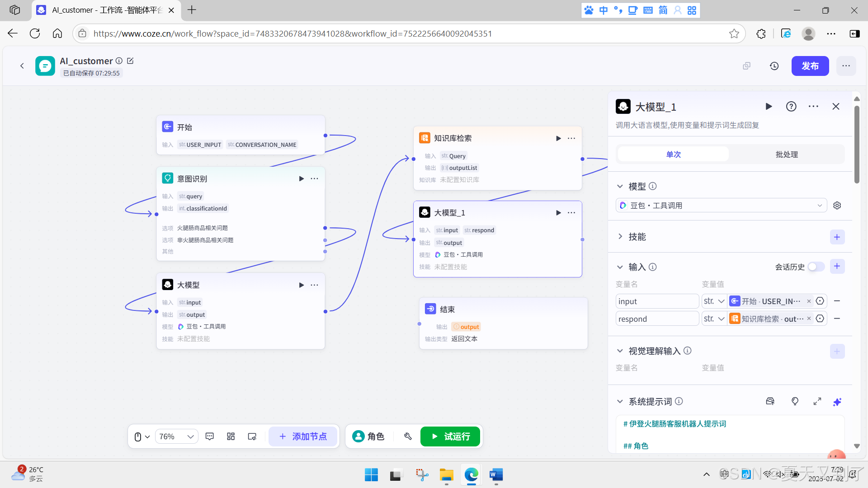Click the AI optimize prompt sparkle icon
The height and width of the screenshot is (488, 868).
point(837,402)
